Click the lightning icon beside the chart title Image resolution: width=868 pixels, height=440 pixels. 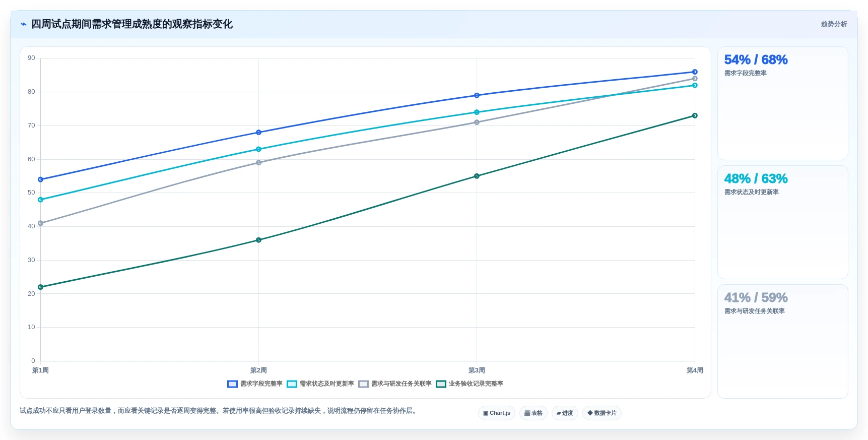click(24, 24)
